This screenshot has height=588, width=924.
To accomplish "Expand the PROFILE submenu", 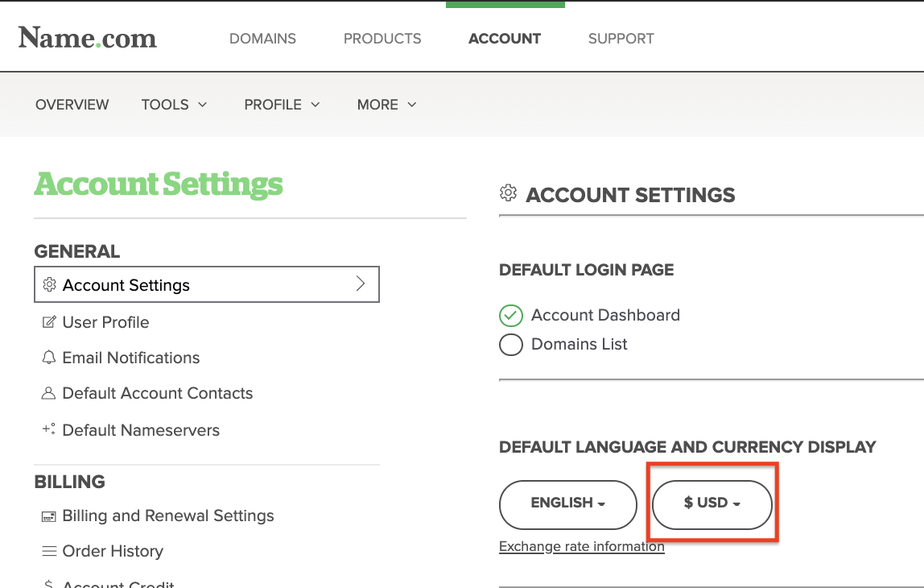I will click(x=283, y=105).
